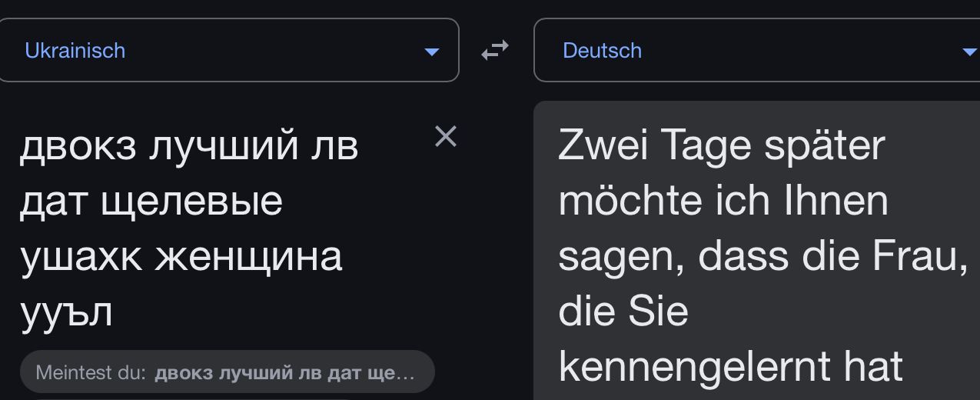Swap source and target languages
This screenshot has height=400, width=980.
[495, 51]
